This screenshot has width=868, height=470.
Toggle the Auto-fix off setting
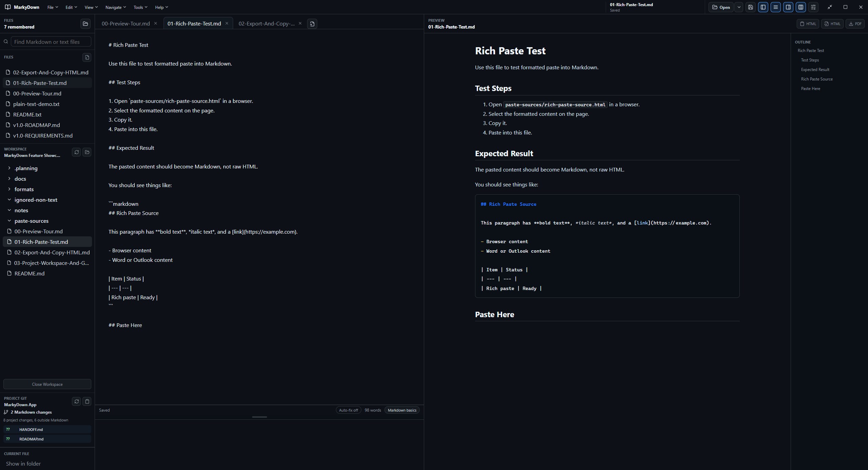348,410
